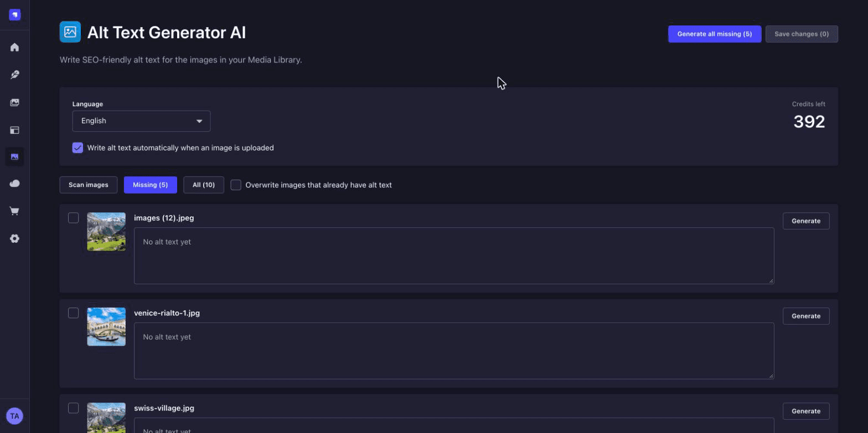This screenshot has height=433, width=868.
Task: Click the alt text field for venice-rialto-1.jpg
Action: [x=454, y=351]
